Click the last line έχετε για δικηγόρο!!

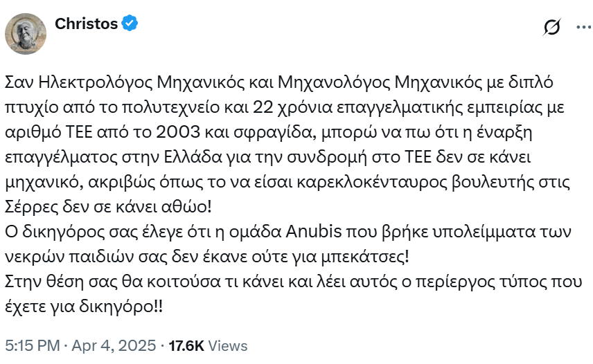click(84, 307)
